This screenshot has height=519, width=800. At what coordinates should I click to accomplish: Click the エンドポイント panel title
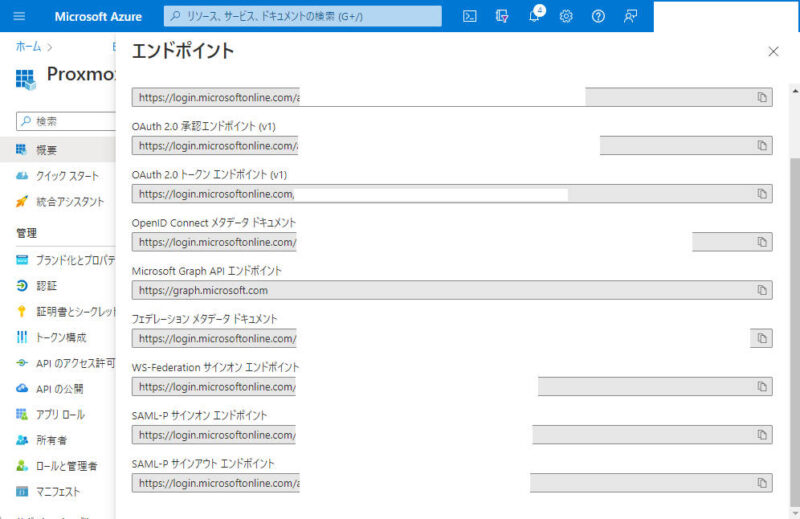tap(183, 51)
